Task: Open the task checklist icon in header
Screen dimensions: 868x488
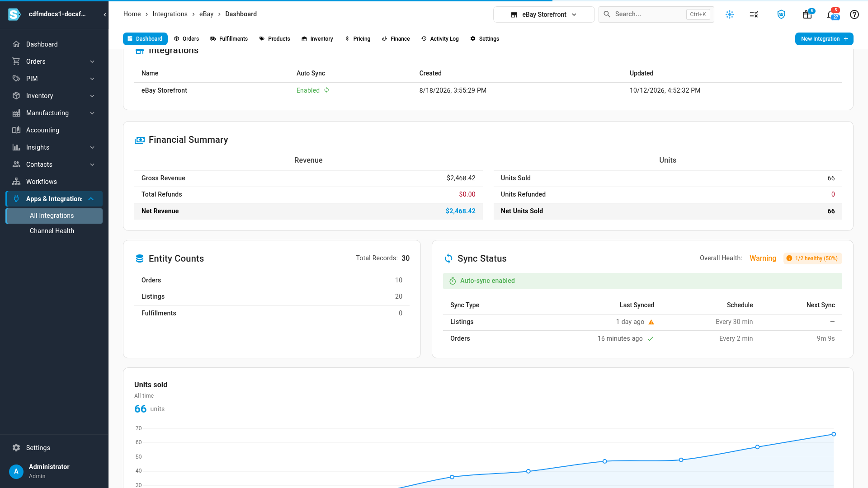Action: click(754, 14)
